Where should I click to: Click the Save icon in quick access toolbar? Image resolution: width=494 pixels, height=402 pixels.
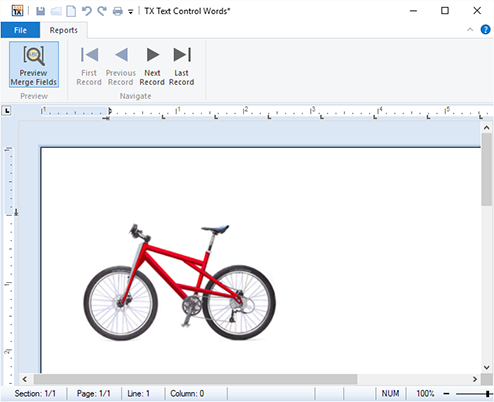41,11
